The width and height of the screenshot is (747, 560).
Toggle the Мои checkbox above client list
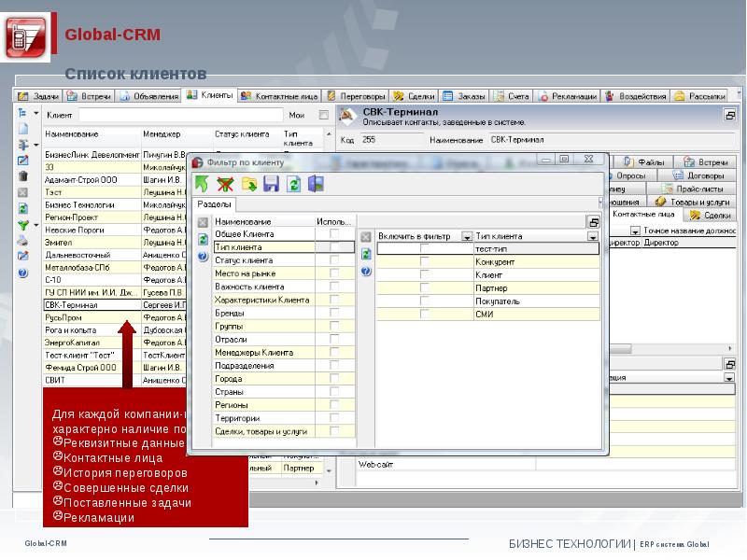pos(324,115)
